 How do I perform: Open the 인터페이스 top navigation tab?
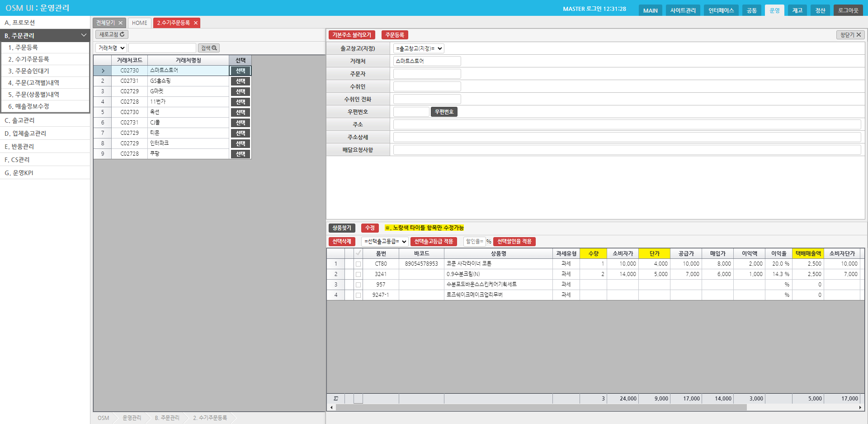(x=721, y=10)
